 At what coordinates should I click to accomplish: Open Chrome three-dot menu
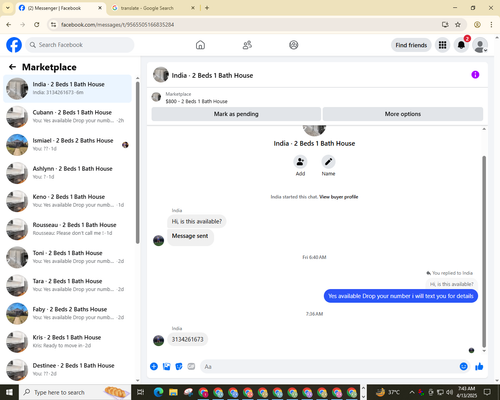(x=491, y=24)
